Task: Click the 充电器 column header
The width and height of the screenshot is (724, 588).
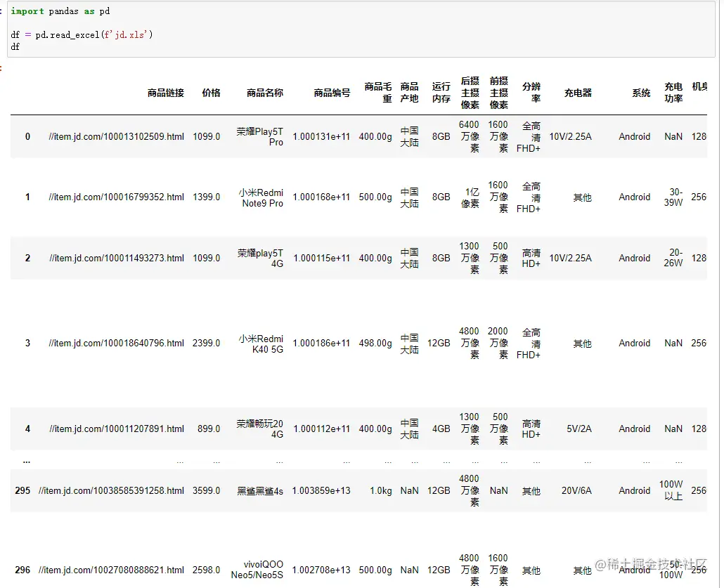Action: tap(578, 93)
